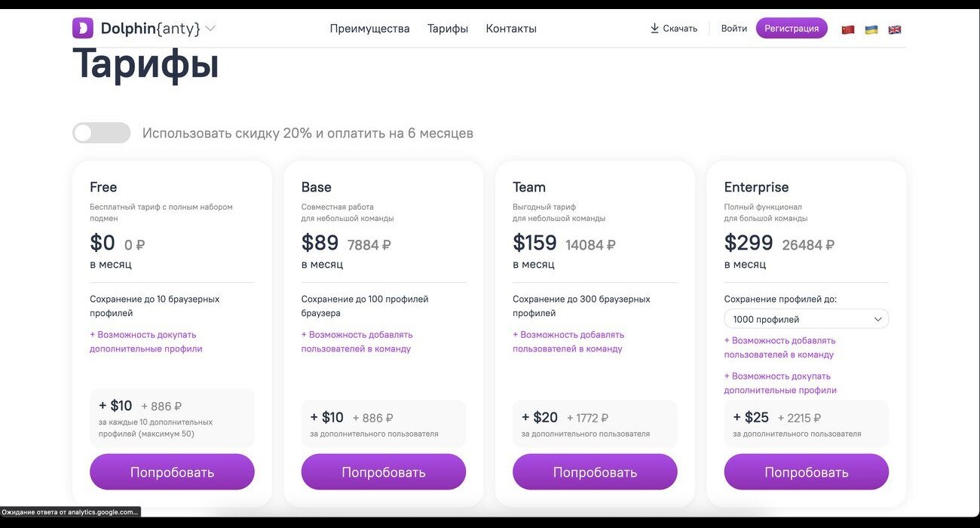Click Free plan's 'Возможность докупать дополнительные профили' link
This screenshot has height=528, width=980.
pos(146,342)
